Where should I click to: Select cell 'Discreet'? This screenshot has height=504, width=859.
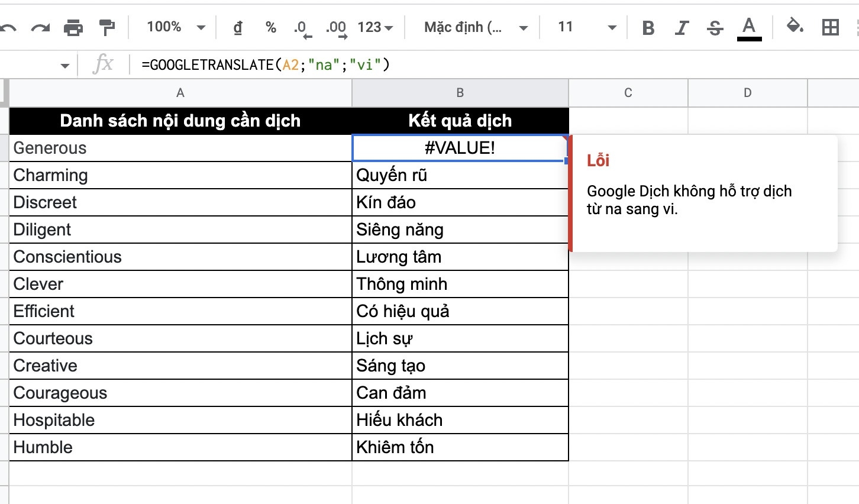click(x=180, y=202)
